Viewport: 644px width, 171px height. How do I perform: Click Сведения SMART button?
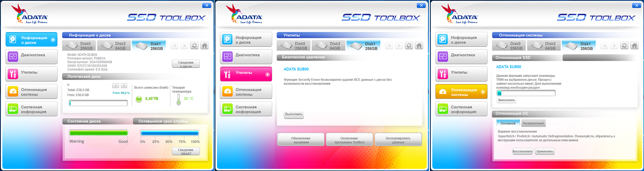click(186, 151)
